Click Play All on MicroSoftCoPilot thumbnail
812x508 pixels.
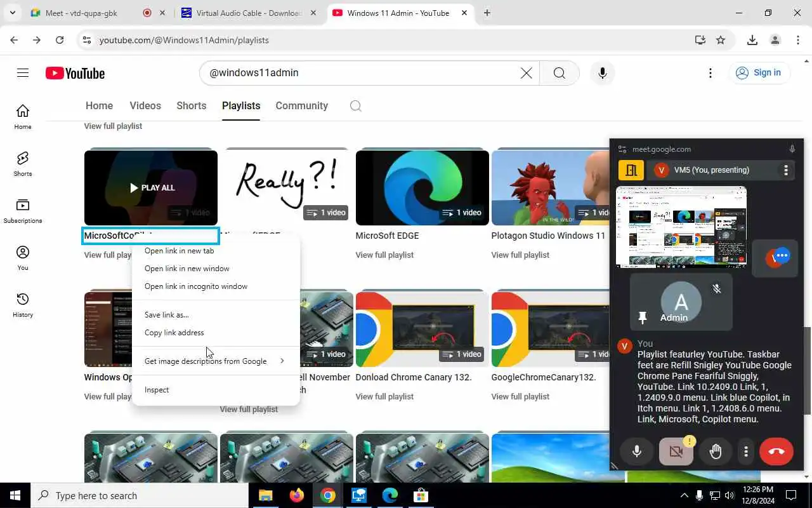151,188
